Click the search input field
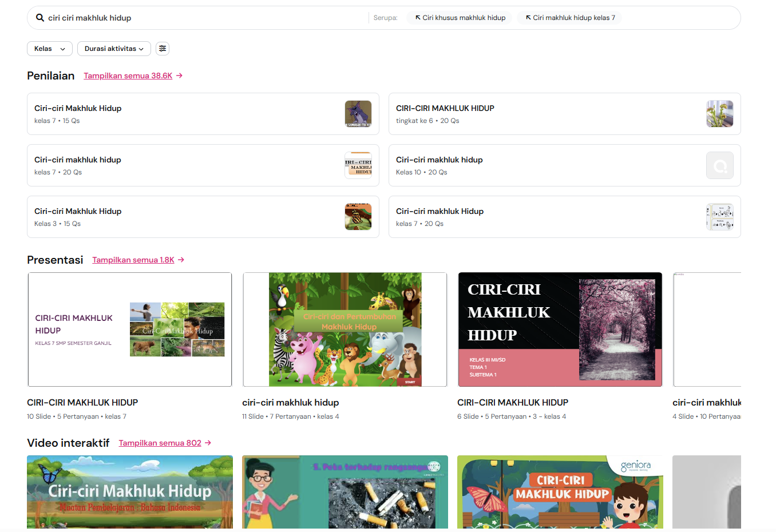 coord(206,18)
